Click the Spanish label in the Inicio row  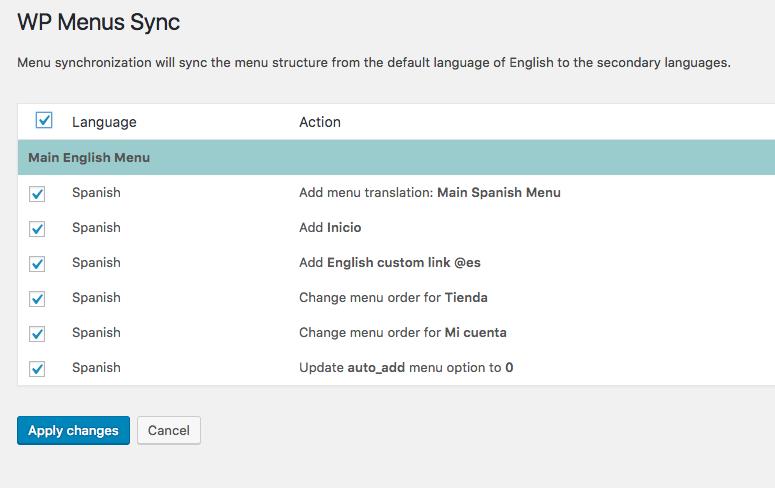coord(96,227)
